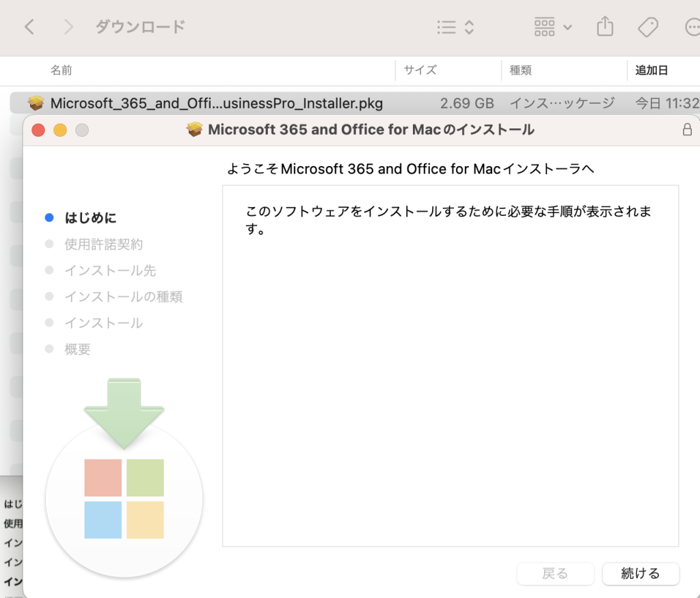This screenshot has width=700, height=598.
Task: Sort by サイズ column header
Action: pyautogui.click(x=420, y=70)
